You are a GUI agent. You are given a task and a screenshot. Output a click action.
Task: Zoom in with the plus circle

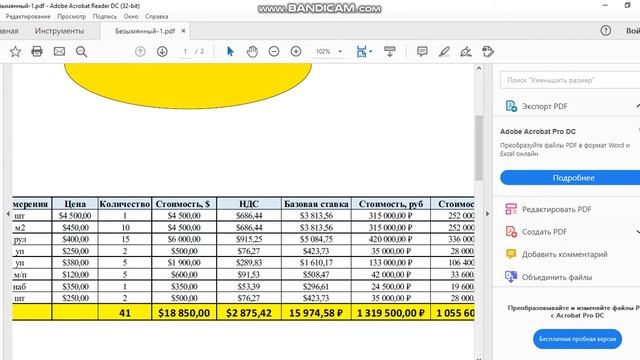(x=296, y=51)
